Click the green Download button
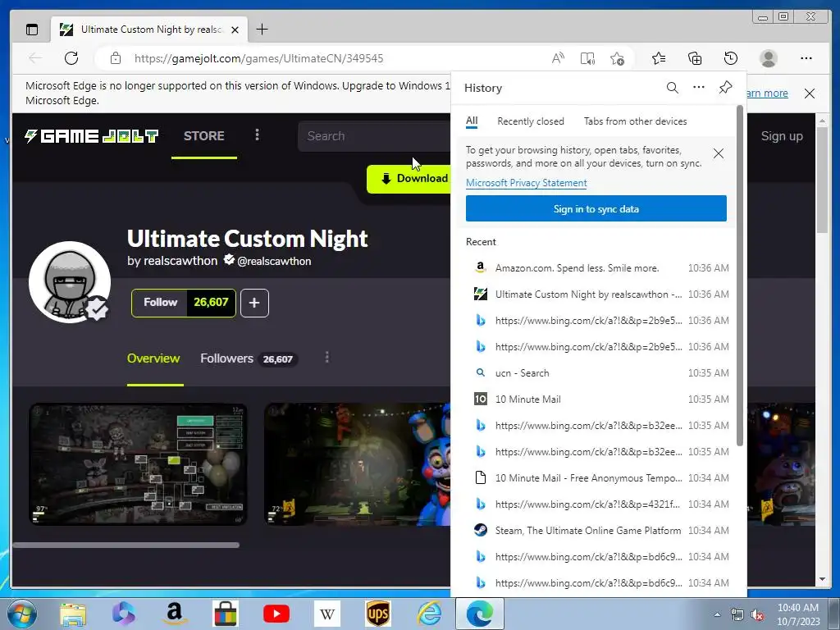Screen dimensions: 840x630 (x=409, y=178)
